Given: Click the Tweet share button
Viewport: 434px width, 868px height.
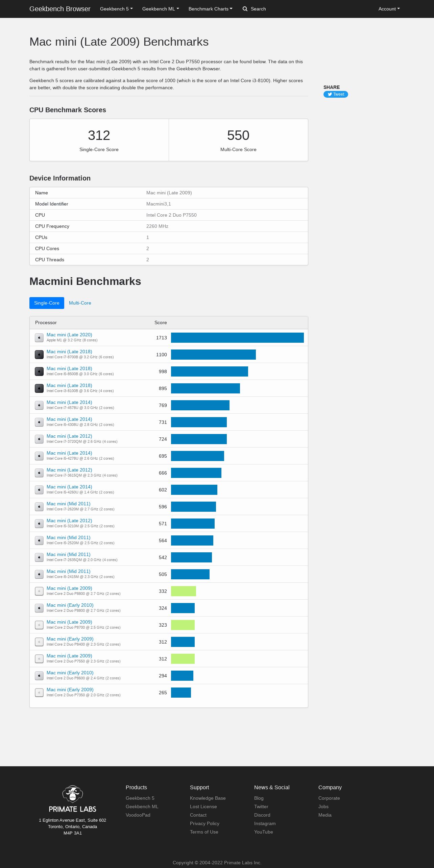Looking at the screenshot, I should point(336,94).
